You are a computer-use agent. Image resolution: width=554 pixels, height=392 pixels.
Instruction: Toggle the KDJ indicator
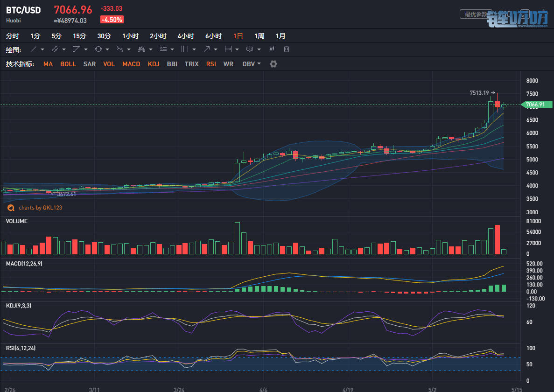click(x=154, y=64)
